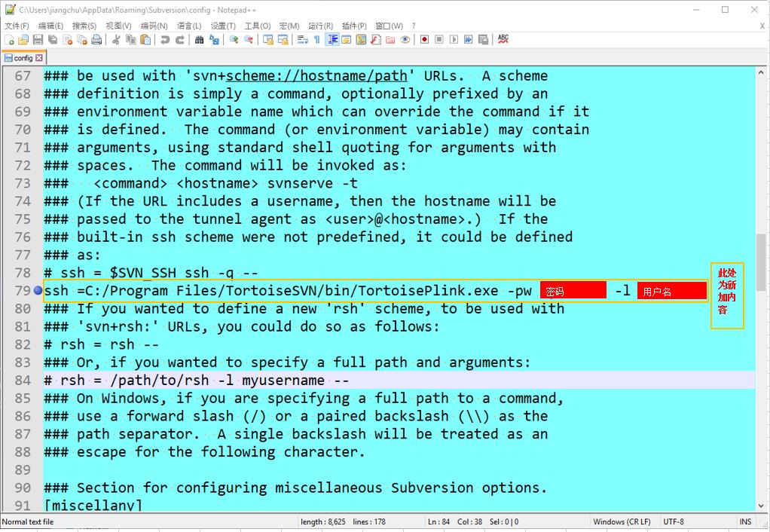Select the config tab

[x=23, y=57]
